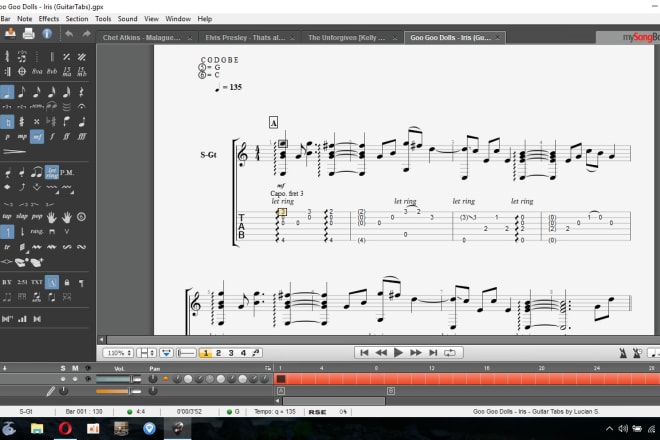The image size is (660, 440).
Task: Apply the 15ma octave marking
Action: (67, 72)
